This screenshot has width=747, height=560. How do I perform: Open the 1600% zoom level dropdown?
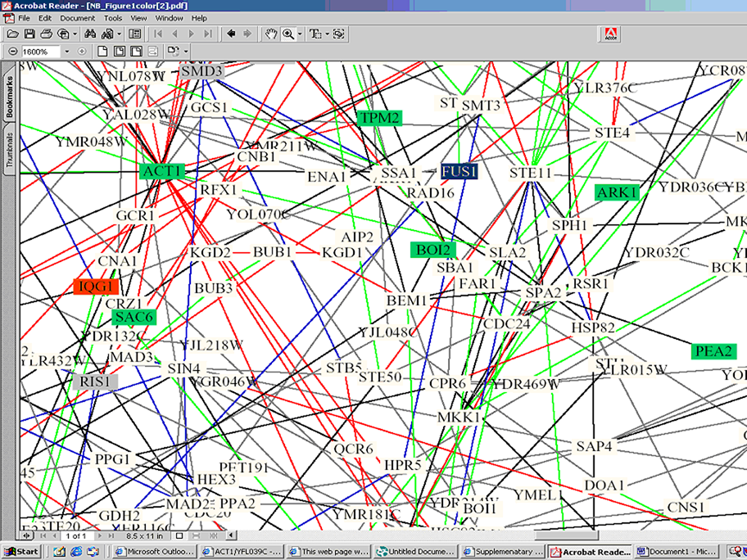pyautogui.click(x=66, y=52)
